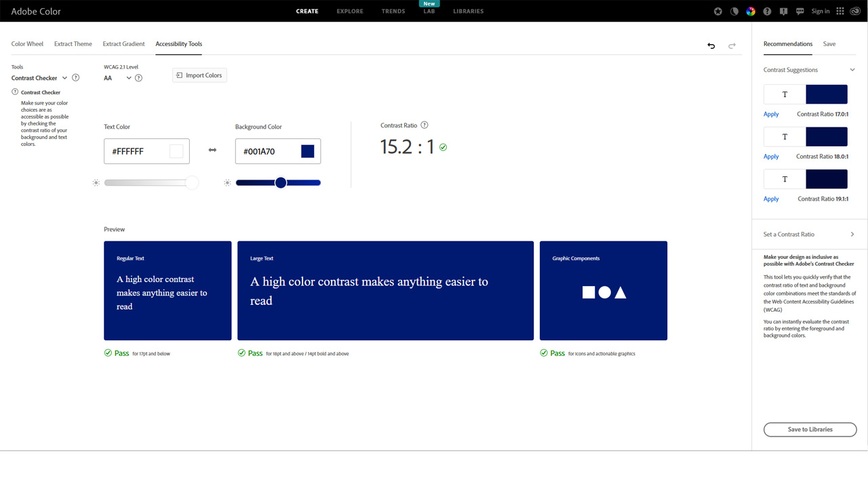The width and height of the screenshot is (868, 488).
Task: Expand Set a Contrast Ratio
Action: click(x=852, y=235)
